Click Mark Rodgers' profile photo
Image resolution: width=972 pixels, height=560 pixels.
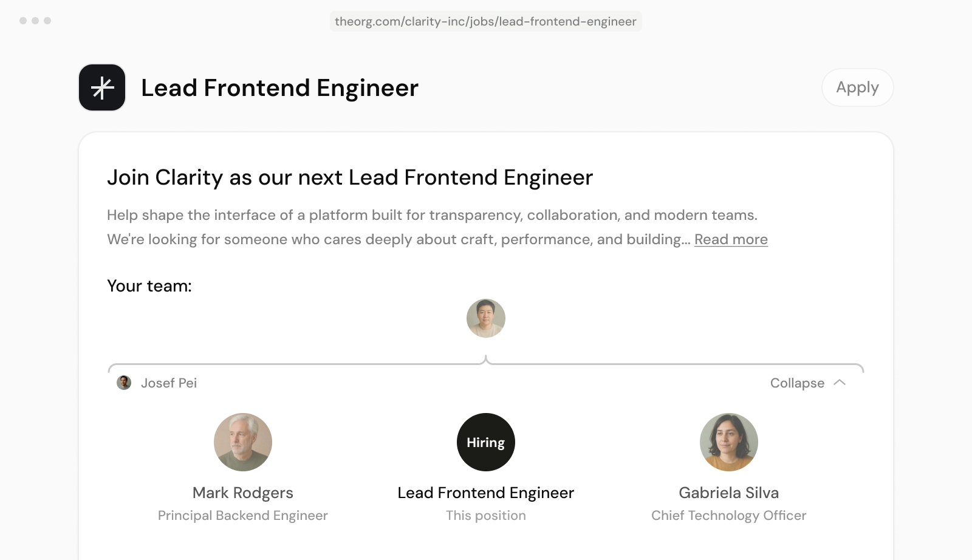[x=243, y=442]
